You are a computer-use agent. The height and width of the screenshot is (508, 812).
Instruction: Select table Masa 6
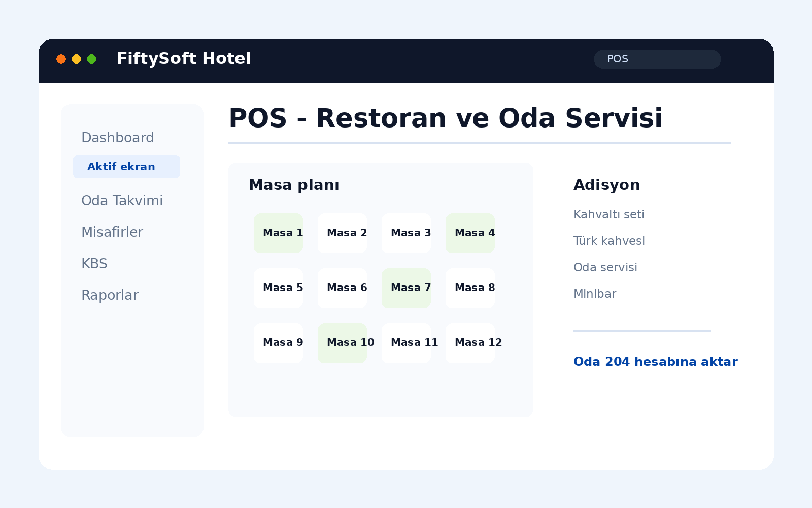point(342,288)
